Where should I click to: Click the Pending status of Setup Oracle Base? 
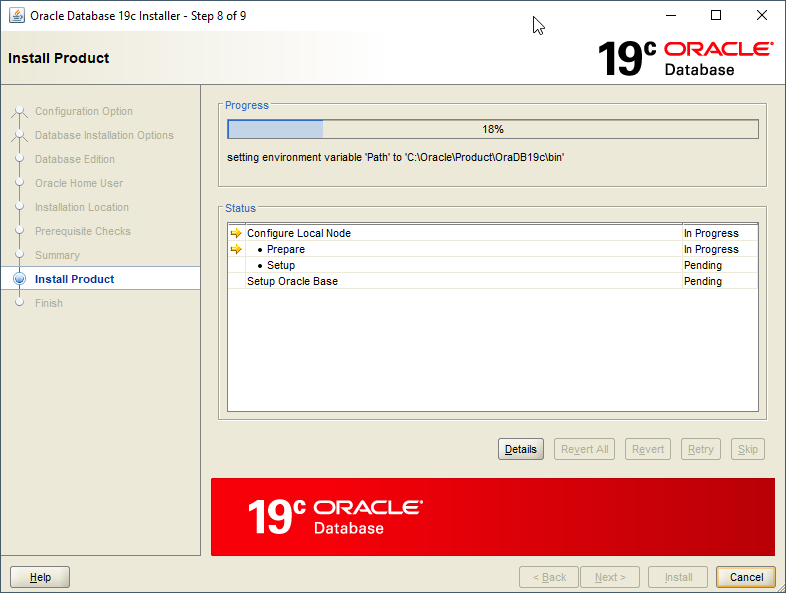(703, 281)
